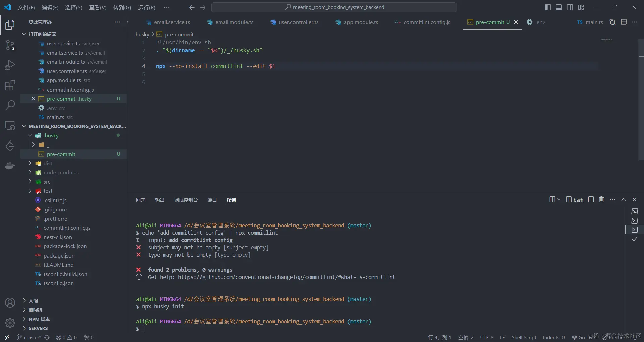Open the bash terminal profile dropdown
The width and height of the screenshot is (644, 342).
tap(558, 199)
